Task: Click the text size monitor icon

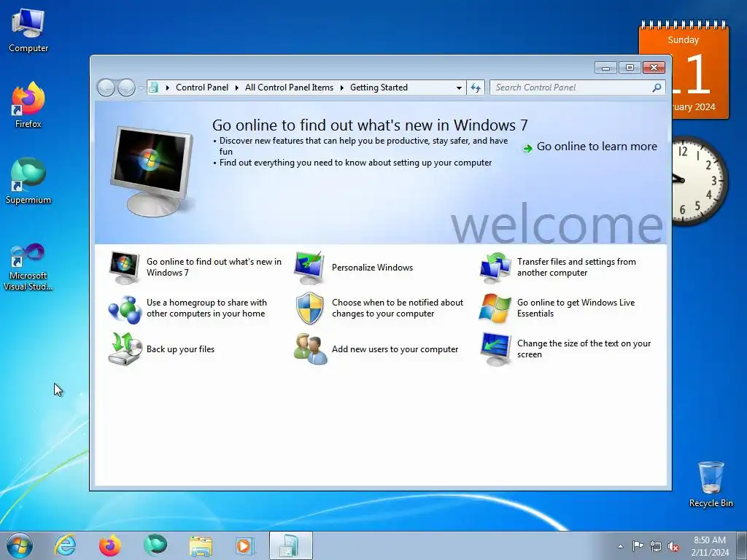Action: (495, 349)
